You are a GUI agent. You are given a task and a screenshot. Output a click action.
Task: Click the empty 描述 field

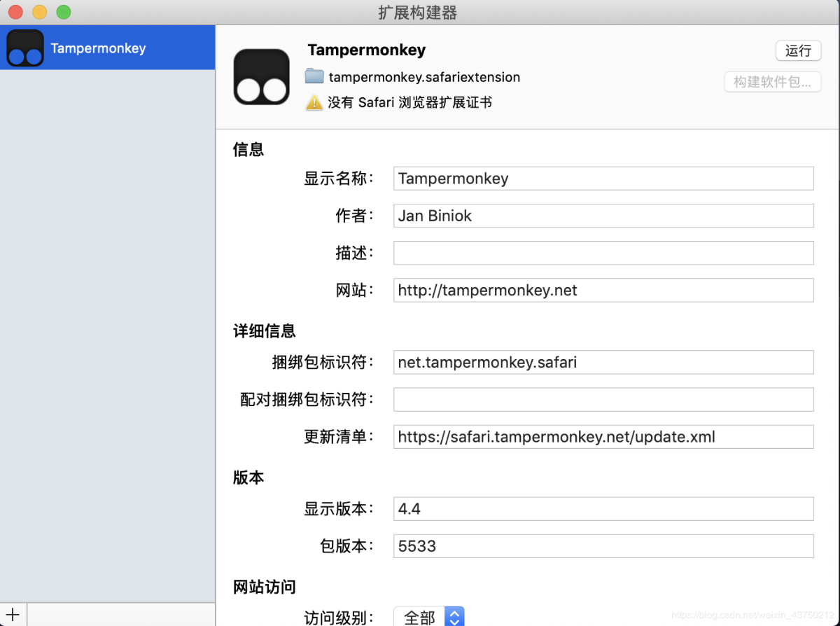click(x=603, y=253)
